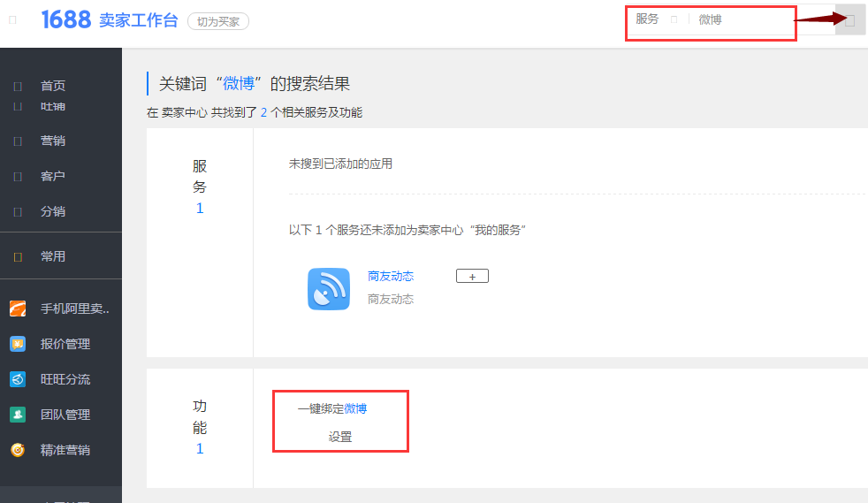The width and height of the screenshot is (868, 503).
Task: Click the 设置 link under 一键绑定微博
Action: click(340, 437)
